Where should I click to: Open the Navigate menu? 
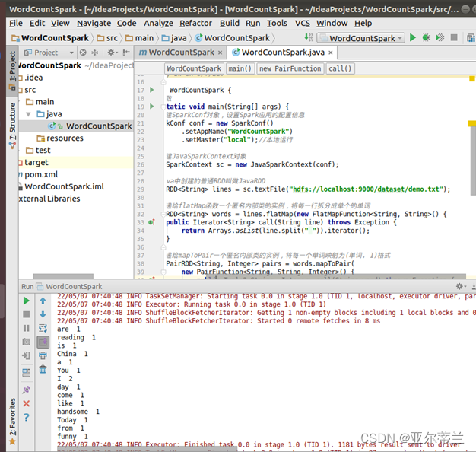point(94,23)
